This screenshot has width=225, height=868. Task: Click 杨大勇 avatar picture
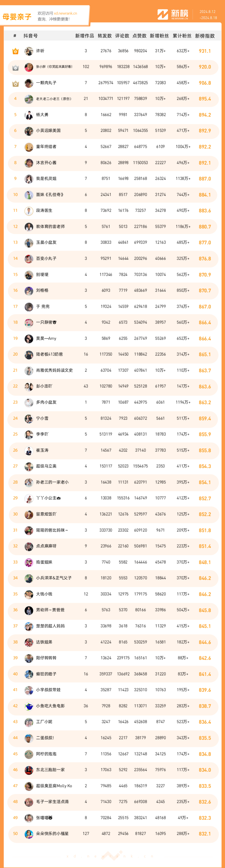tap(29, 115)
